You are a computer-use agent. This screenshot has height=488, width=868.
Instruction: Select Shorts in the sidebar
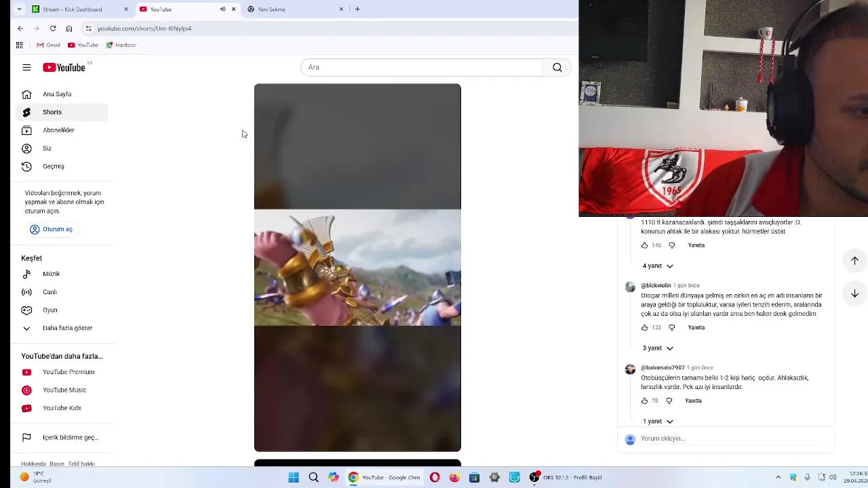coord(62,112)
